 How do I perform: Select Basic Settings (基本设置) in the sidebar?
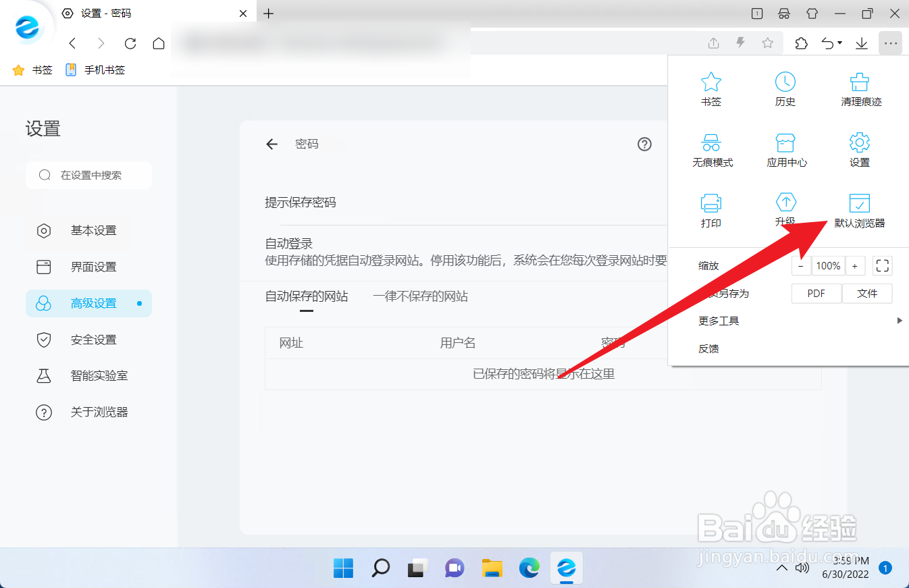click(88, 231)
